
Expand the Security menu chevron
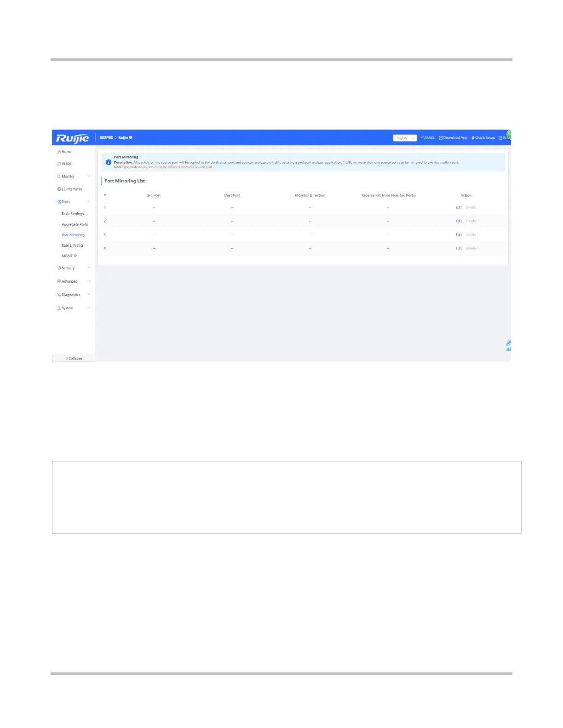89,268
